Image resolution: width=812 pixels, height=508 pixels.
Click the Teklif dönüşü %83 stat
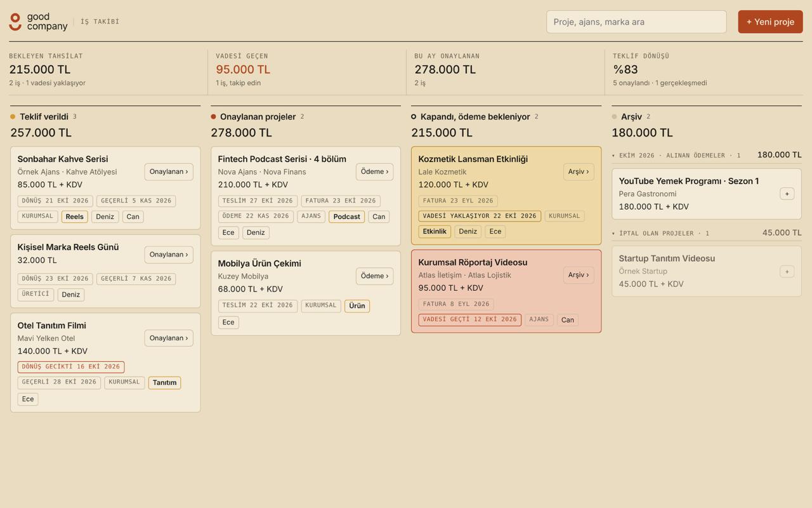(x=704, y=69)
